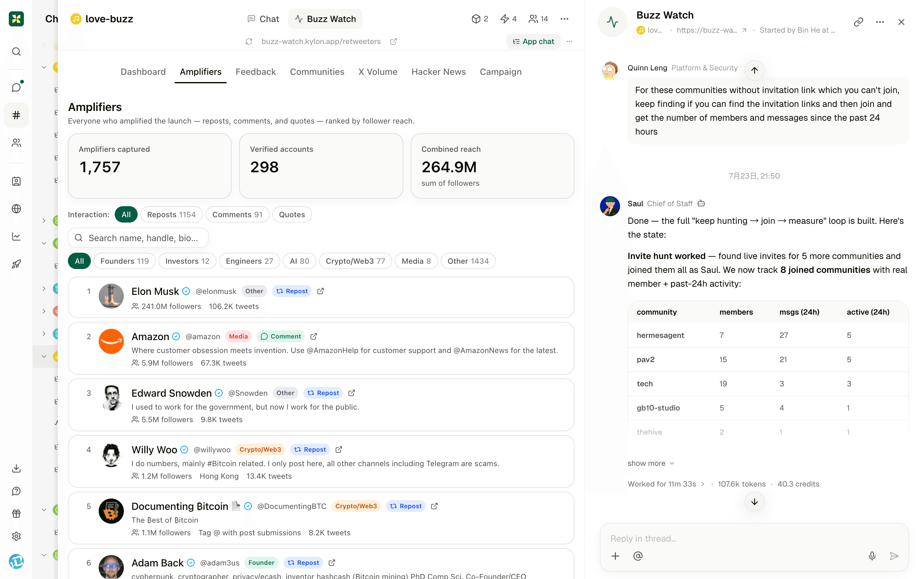Copy the Buzz Watch thread link
Viewport: 924px width, 579px height.
(859, 22)
